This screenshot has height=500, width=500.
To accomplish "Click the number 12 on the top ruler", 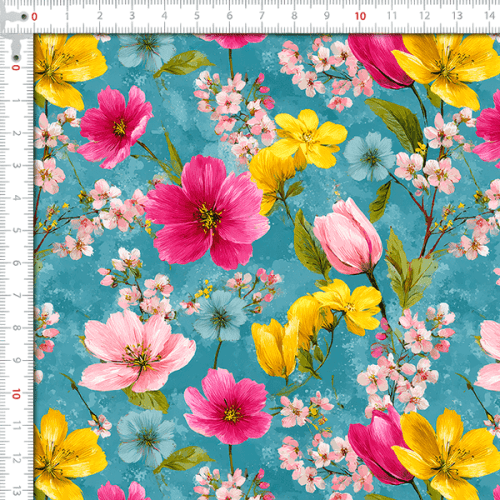I will click(424, 16).
